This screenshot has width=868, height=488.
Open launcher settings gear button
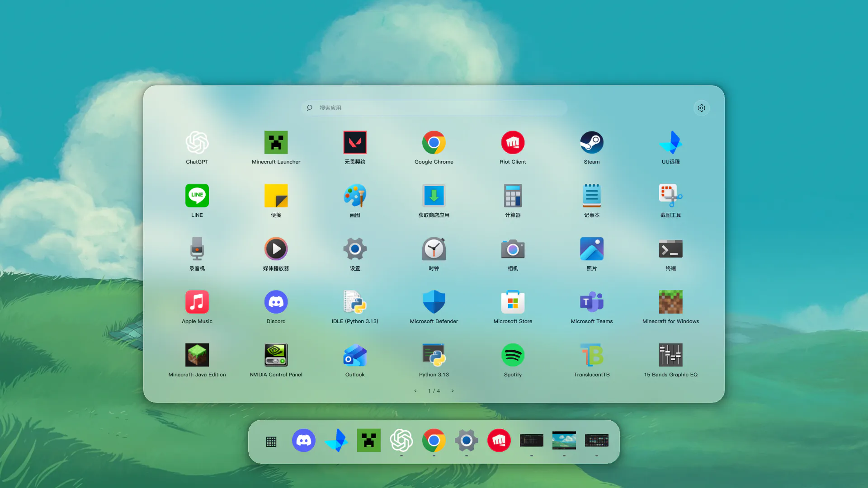pos(702,108)
